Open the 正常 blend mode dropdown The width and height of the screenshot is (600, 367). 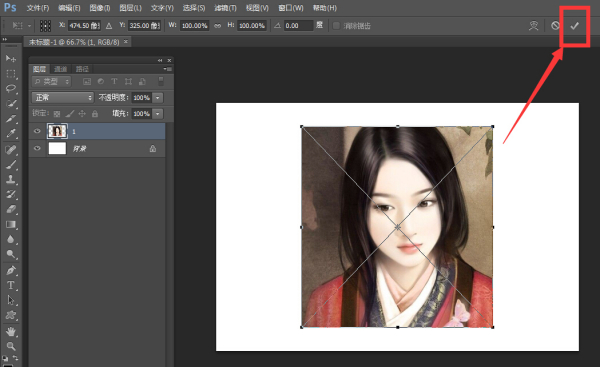click(62, 98)
